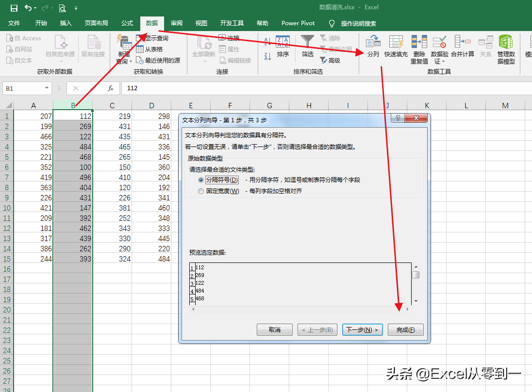Click the 合并计算 consolidate icon
This screenshot has height=392, width=532.
[x=463, y=46]
